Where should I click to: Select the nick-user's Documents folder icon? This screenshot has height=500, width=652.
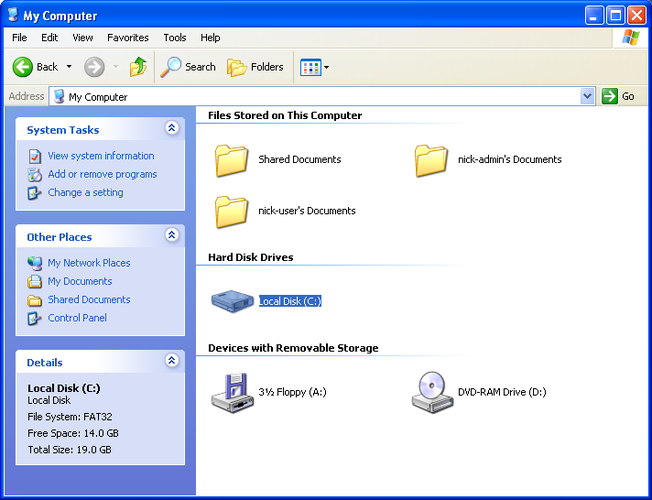click(231, 212)
